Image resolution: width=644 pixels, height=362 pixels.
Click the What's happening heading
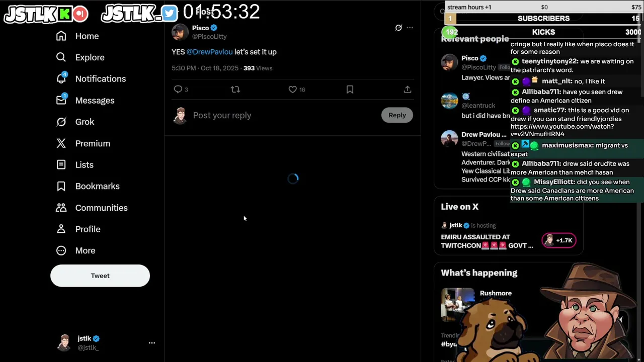(x=479, y=273)
